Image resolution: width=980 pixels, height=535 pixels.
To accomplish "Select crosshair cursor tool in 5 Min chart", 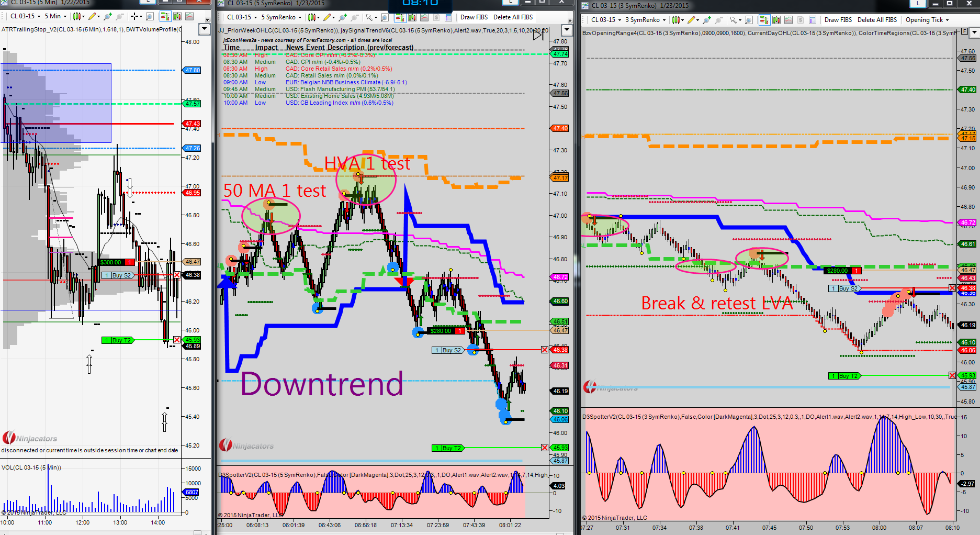I will click(x=136, y=16).
